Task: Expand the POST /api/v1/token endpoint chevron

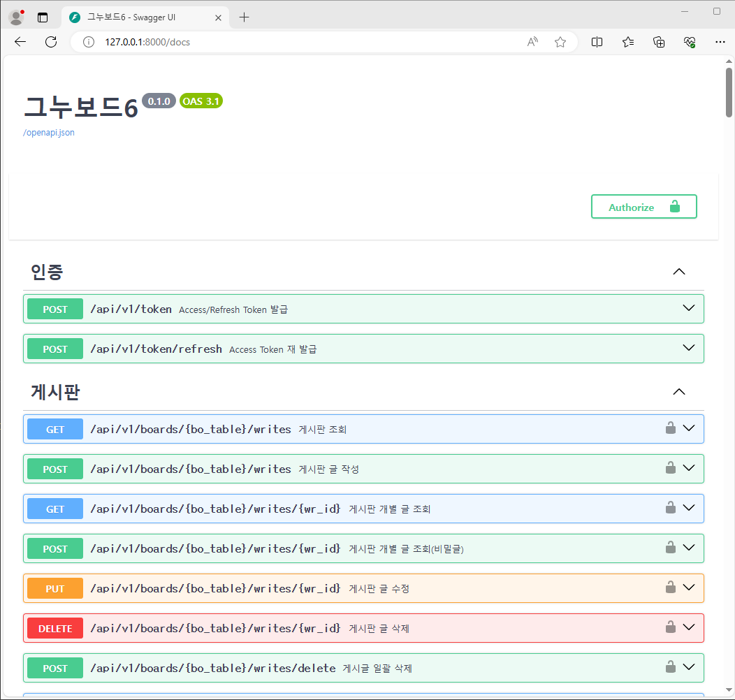Action: [689, 308]
